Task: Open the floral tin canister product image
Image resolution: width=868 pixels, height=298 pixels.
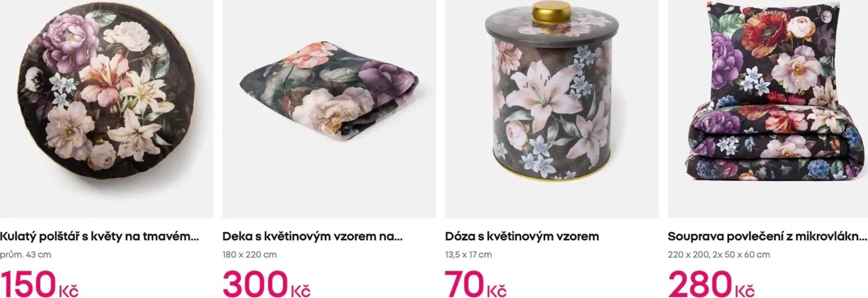Action: (x=551, y=109)
